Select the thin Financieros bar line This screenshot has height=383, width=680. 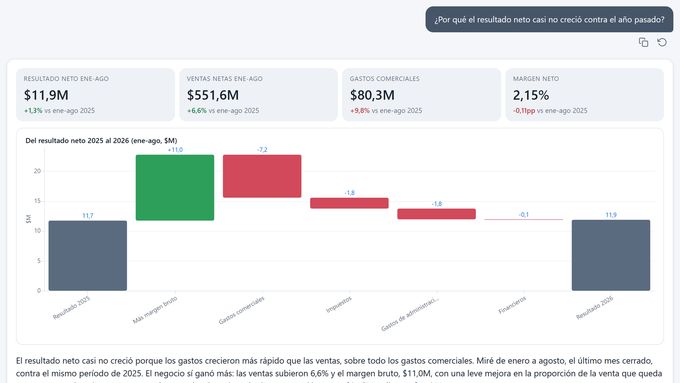[523, 219]
